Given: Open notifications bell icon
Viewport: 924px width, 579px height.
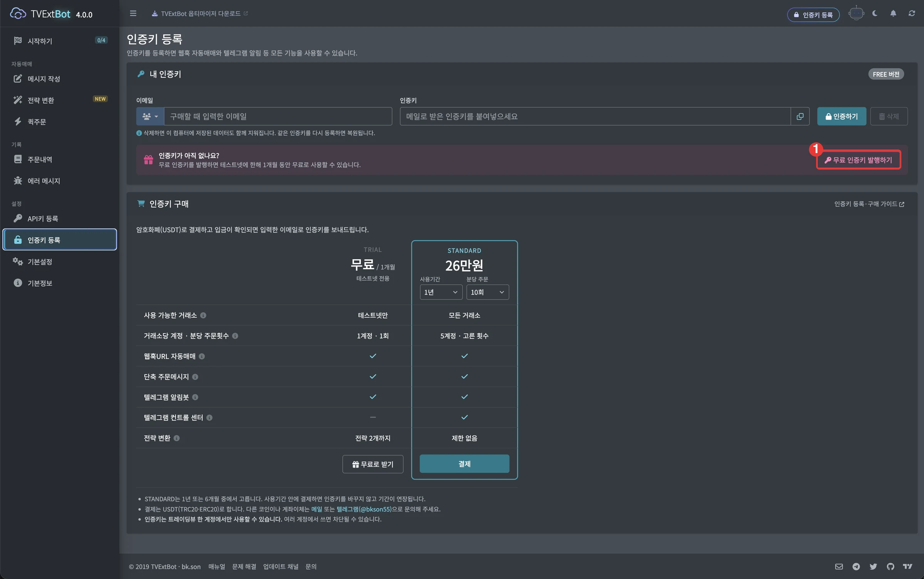Looking at the screenshot, I should (x=893, y=13).
